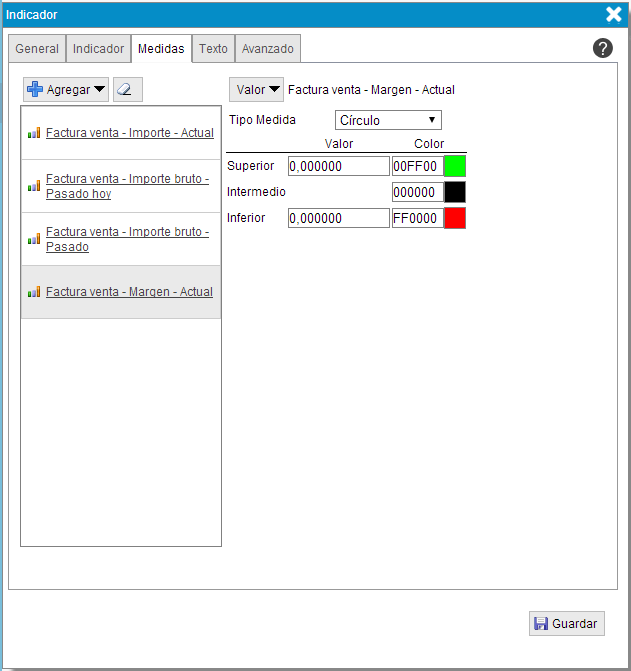Click chart icon beside Factura venta - Importe - Actual
The image size is (631, 671).
[33, 133]
